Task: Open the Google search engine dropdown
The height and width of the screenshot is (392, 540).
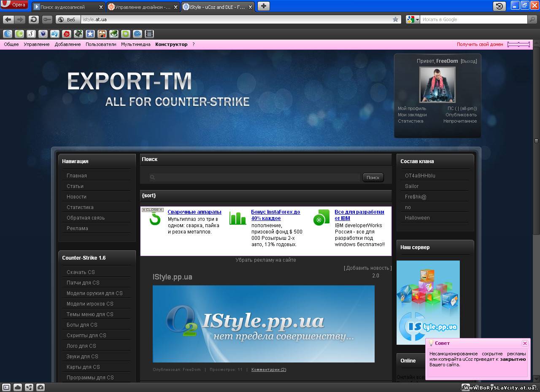Action: pos(413,19)
